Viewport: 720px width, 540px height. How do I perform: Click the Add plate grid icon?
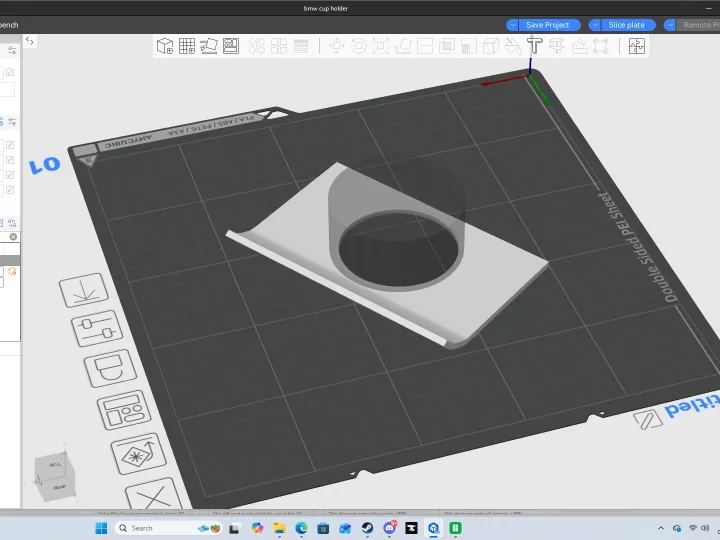[x=187, y=46]
